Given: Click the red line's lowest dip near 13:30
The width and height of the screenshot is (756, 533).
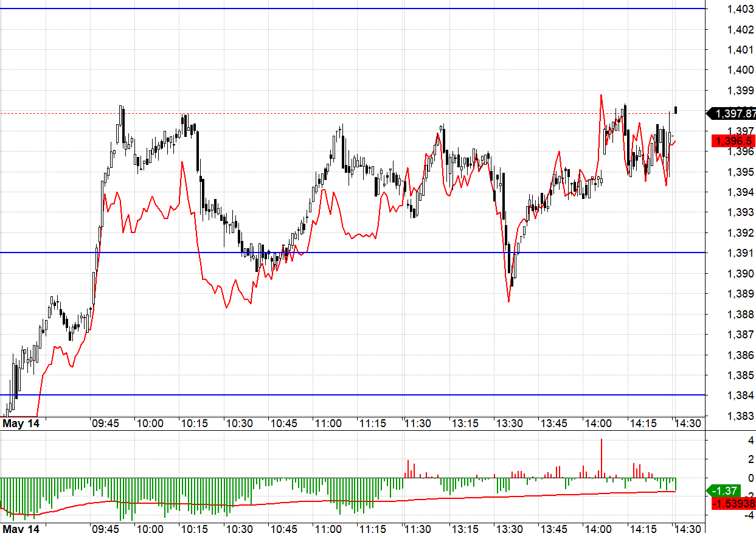Looking at the screenshot, I should pos(508,301).
